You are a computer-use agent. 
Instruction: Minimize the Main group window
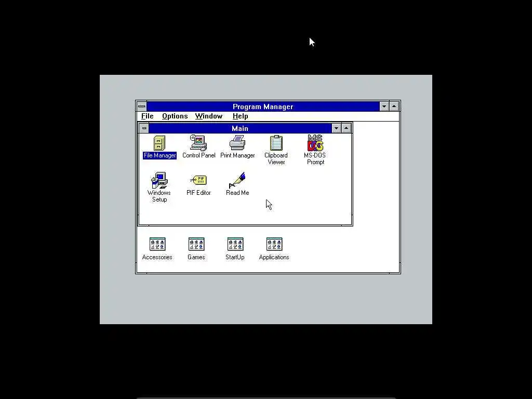336,128
